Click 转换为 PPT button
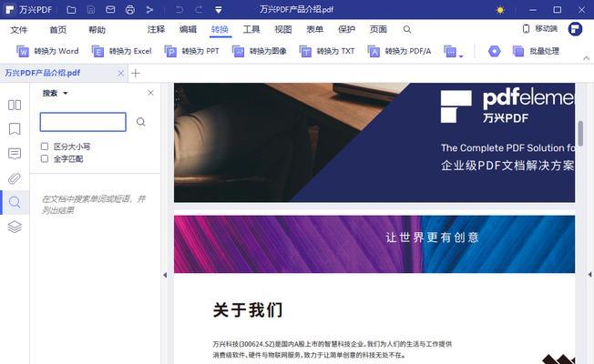This screenshot has height=364, width=594. [191, 51]
